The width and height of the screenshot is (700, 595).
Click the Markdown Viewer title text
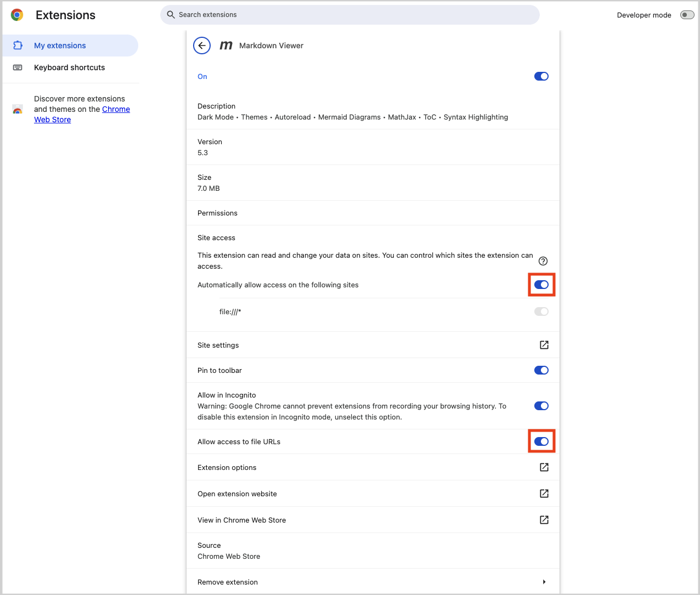[271, 46]
